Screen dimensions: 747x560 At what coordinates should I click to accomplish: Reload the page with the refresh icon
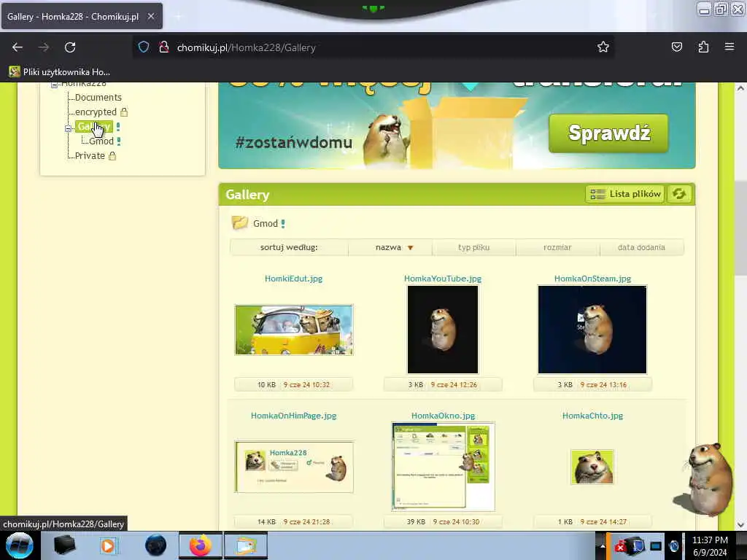tap(70, 47)
